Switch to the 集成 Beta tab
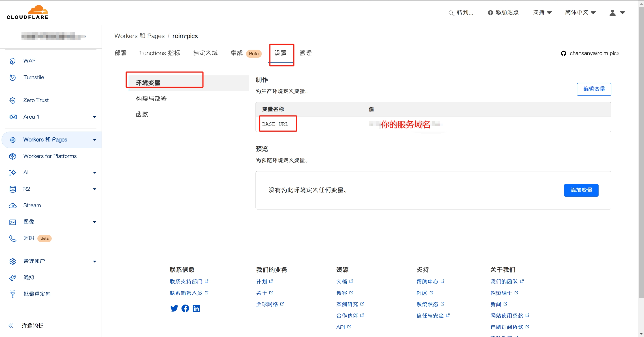644x337 pixels. point(246,53)
